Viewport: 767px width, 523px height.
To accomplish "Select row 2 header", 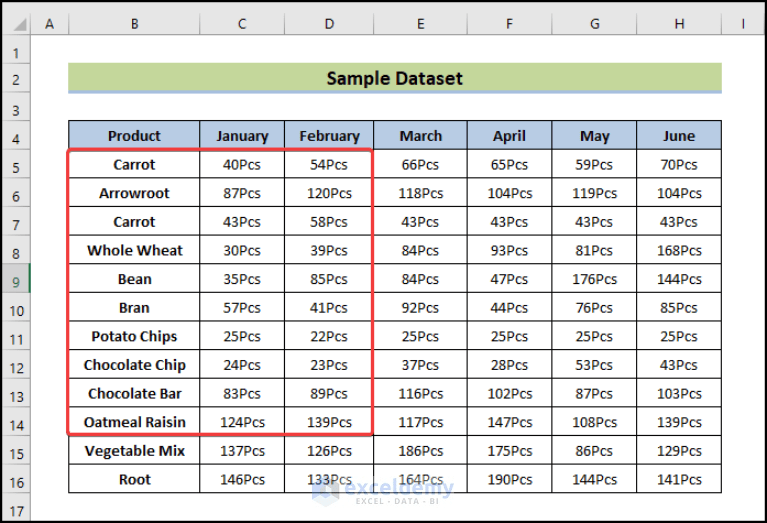I will tap(16, 79).
